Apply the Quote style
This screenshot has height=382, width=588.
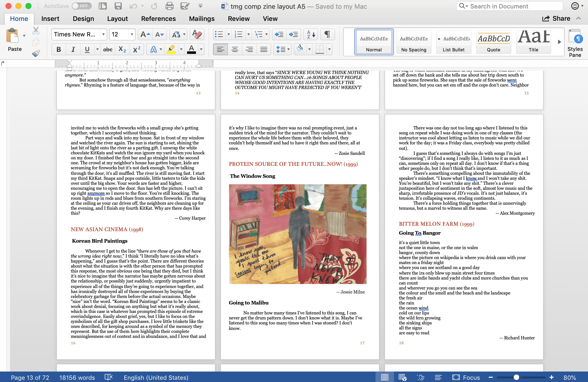click(493, 42)
